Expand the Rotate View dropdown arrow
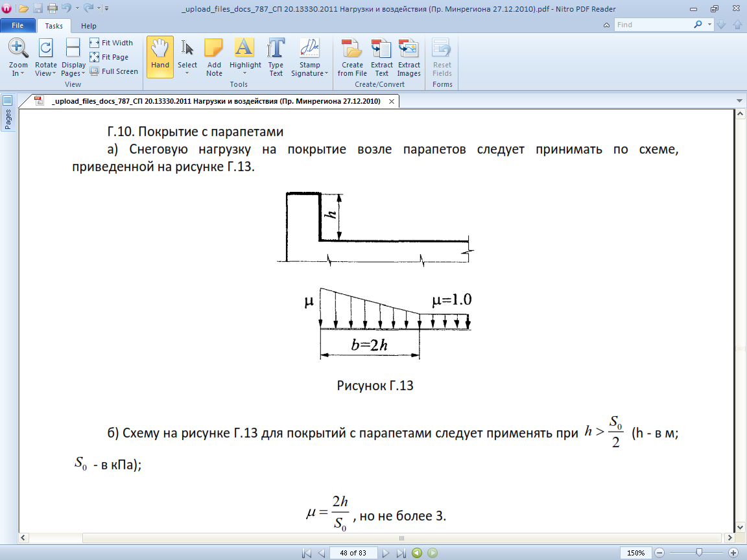 (x=54, y=73)
